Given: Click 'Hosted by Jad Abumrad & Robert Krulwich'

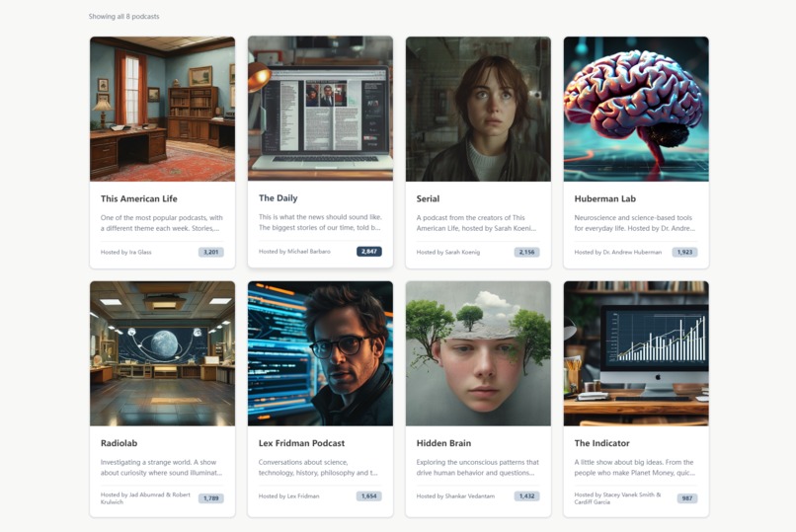Looking at the screenshot, I should pyautogui.click(x=145, y=498).
